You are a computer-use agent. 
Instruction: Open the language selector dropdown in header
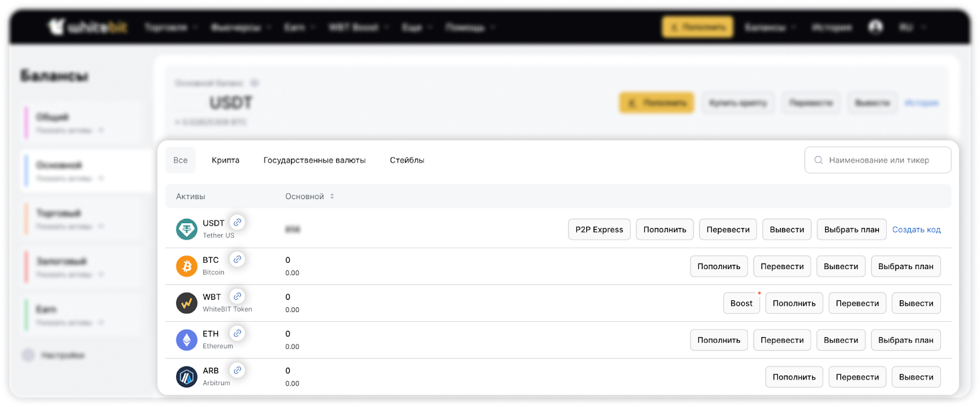tap(912, 27)
